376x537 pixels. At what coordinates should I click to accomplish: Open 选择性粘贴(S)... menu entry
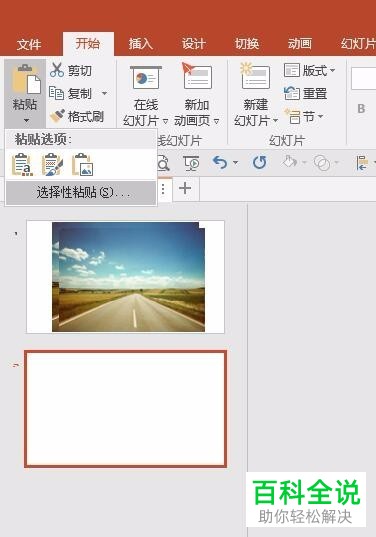pyautogui.click(x=81, y=193)
